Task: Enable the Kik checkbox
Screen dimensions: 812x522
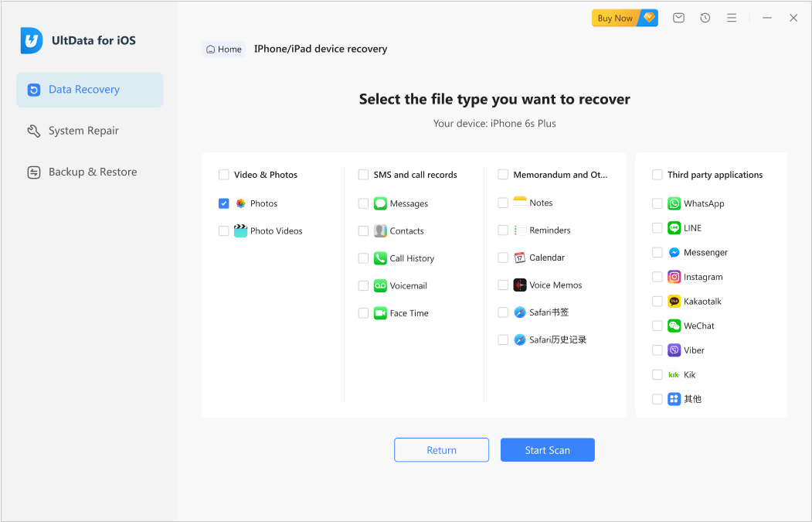Action: (657, 374)
